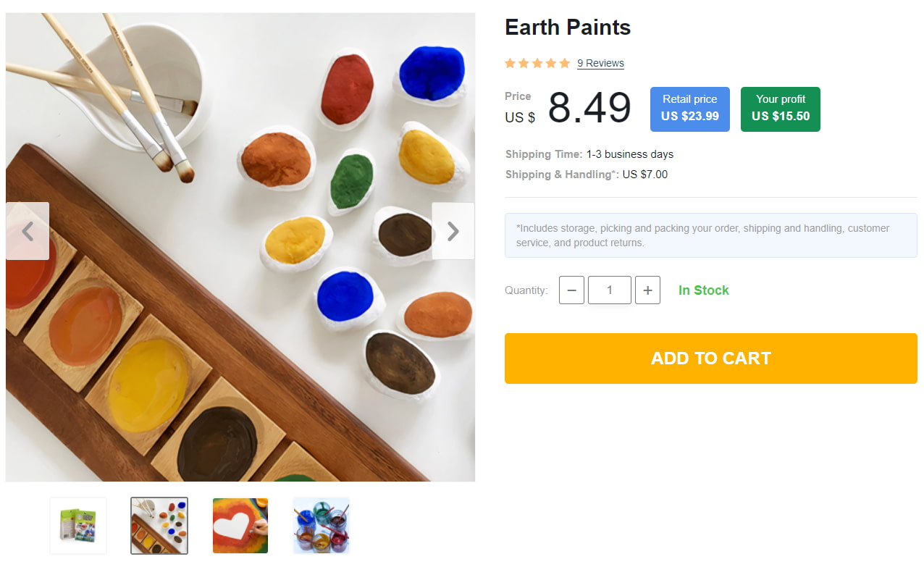Viewport: 924px width, 575px height.
Task: Click the In Stock status label
Action: 703,290
